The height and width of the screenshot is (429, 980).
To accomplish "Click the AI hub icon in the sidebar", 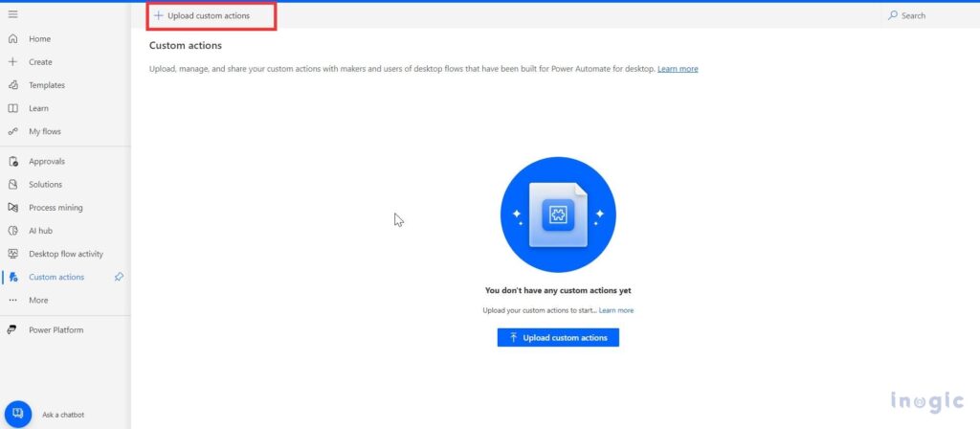I will [x=12, y=231].
